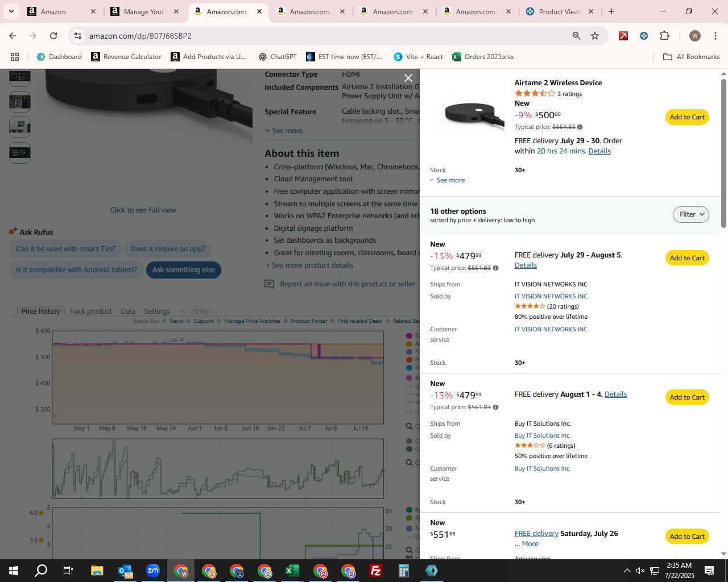The height and width of the screenshot is (582, 728).
Task: Open the Adobe Acrobat extension icon
Action: click(623, 36)
